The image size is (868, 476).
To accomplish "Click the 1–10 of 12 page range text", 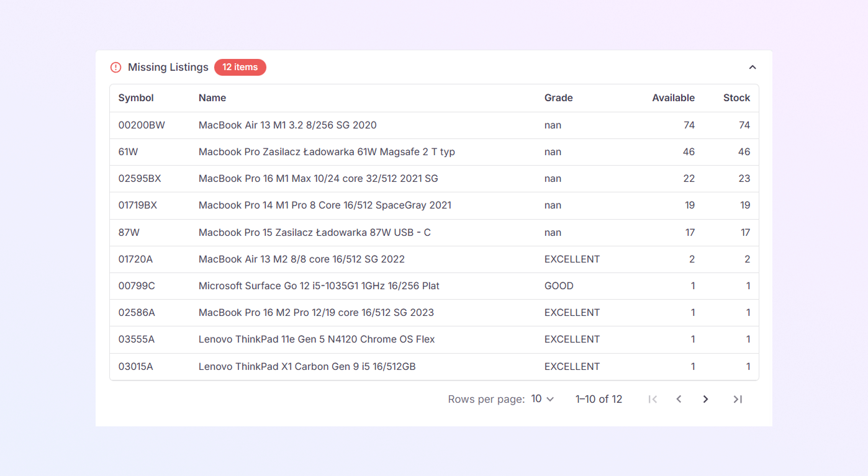I will point(599,399).
